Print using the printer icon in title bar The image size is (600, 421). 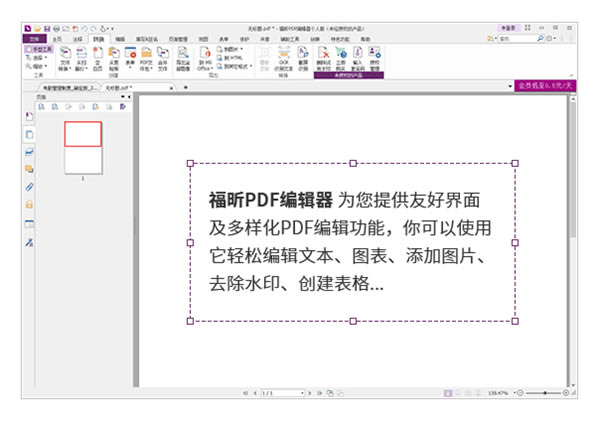click(56, 29)
